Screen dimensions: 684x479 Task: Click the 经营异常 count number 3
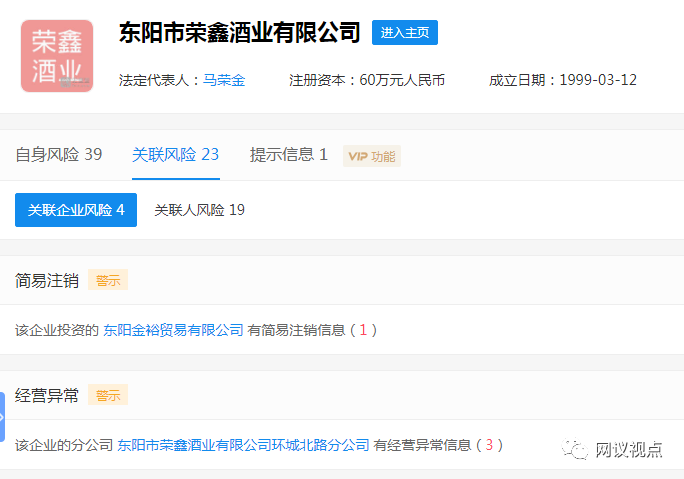[489, 444]
